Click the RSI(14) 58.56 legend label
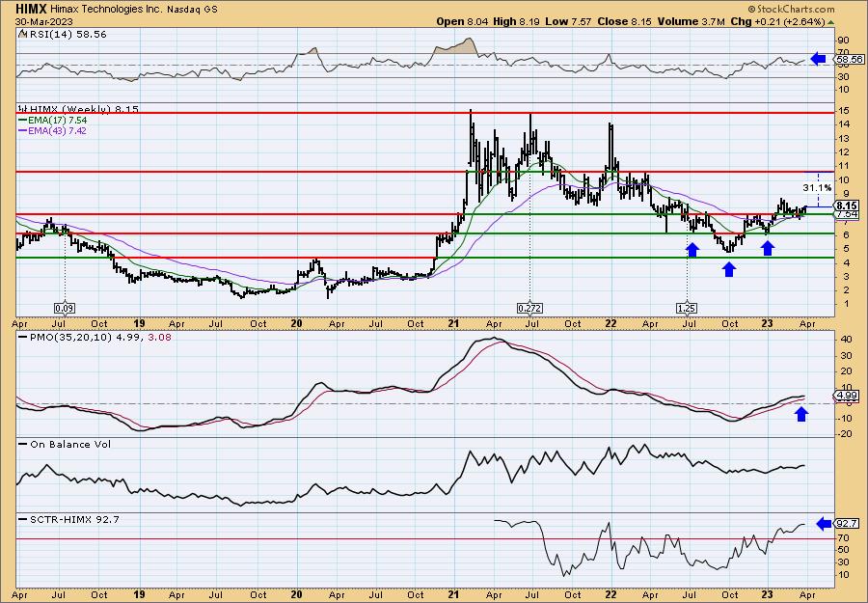Screen dimensions: 868x603 click(x=67, y=35)
